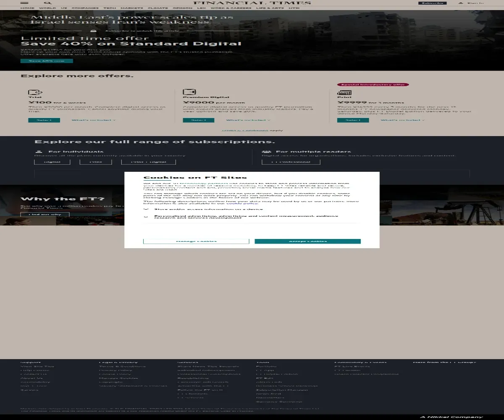This screenshot has height=420, width=504.
Task: Open Terms & Conditions footer link
Action: 123,366
